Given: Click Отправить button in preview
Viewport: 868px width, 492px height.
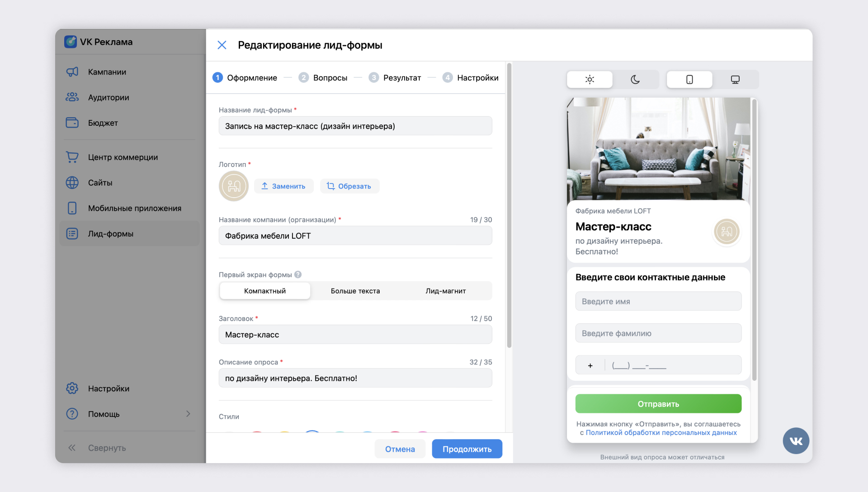Looking at the screenshot, I should click(x=658, y=403).
